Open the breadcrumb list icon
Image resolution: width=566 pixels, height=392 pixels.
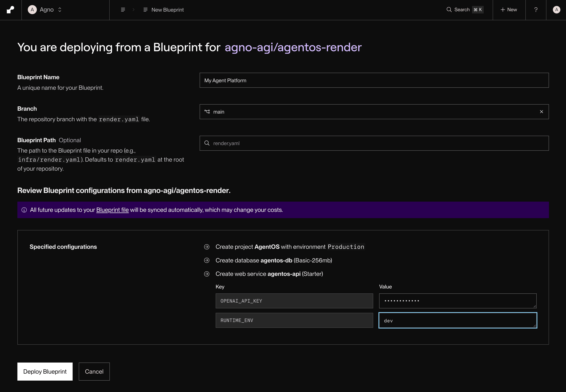(x=123, y=10)
